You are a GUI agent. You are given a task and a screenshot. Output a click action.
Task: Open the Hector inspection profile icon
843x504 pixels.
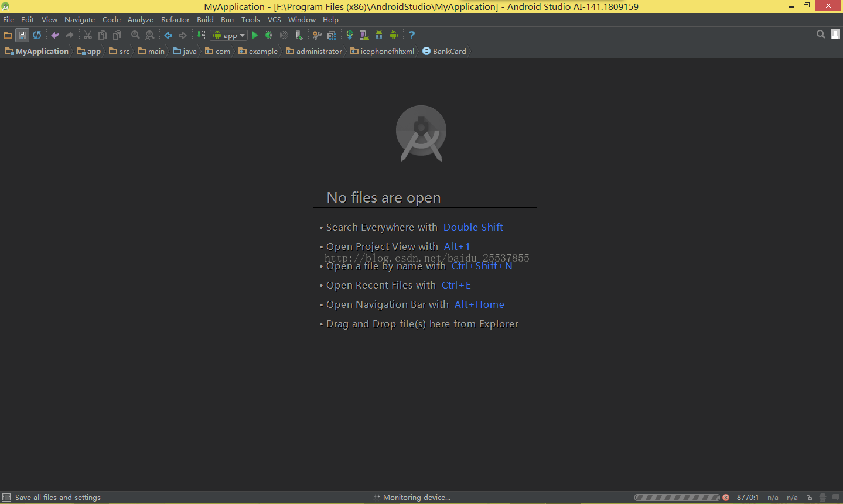point(822,498)
